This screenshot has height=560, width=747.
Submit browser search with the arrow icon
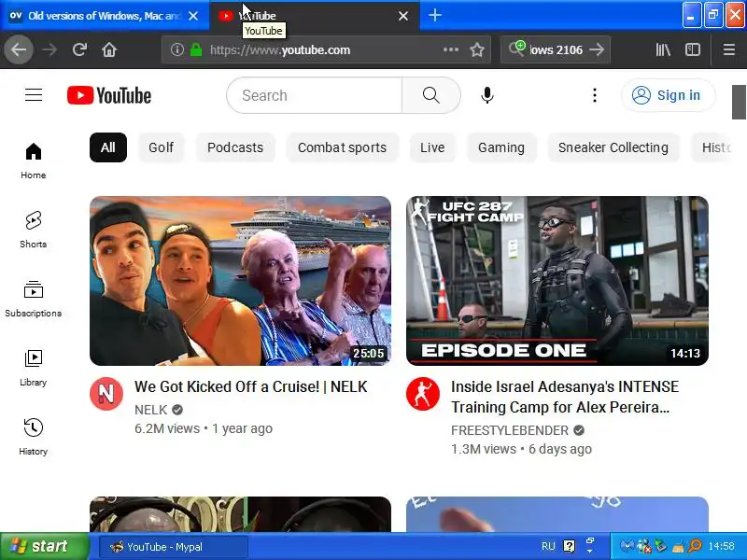point(597,49)
